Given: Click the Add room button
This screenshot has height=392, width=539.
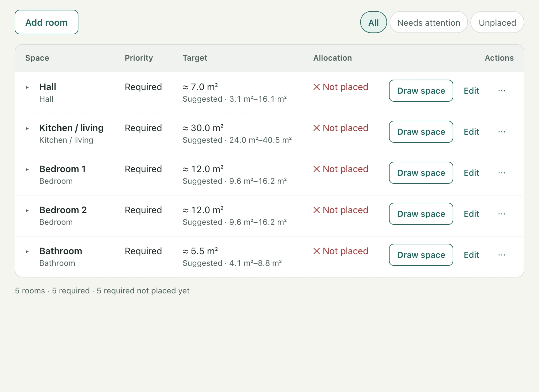Looking at the screenshot, I should pos(47,22).
